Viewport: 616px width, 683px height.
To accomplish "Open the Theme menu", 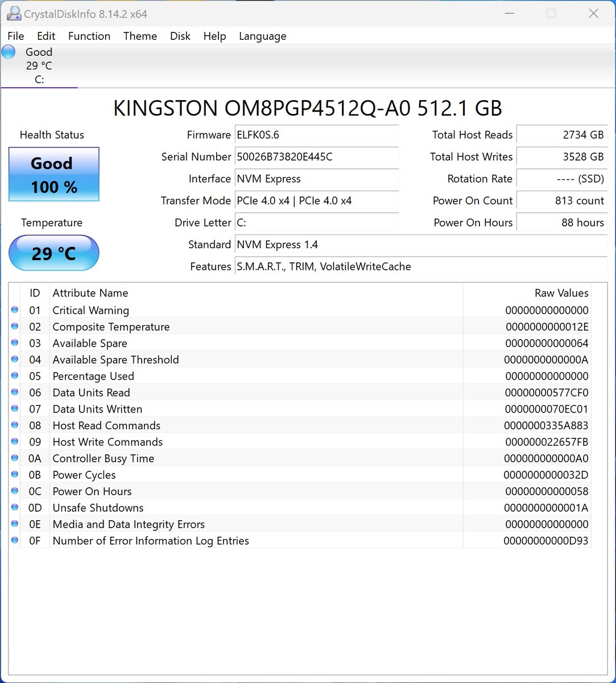I will [140, 36].
